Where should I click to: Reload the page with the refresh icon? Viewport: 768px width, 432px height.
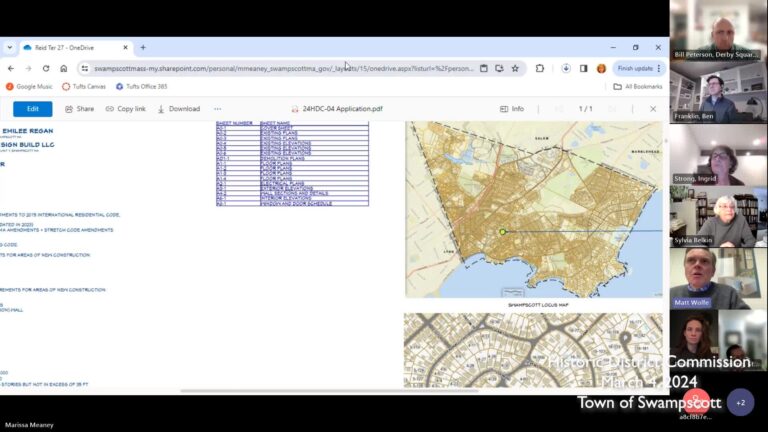pyautogui.click(x=46, y=68)
